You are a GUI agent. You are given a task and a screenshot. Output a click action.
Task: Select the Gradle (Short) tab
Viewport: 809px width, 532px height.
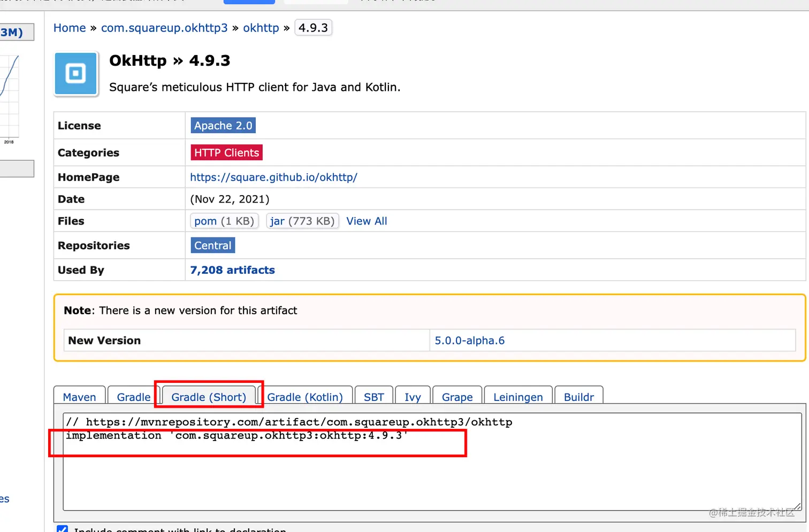tap(209, 396)
